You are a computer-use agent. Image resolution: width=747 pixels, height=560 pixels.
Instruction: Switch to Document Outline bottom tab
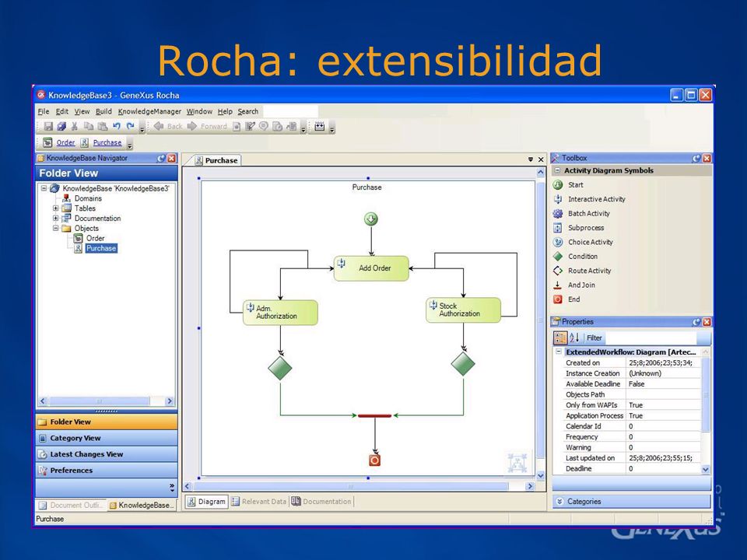[x=71, y=506]
